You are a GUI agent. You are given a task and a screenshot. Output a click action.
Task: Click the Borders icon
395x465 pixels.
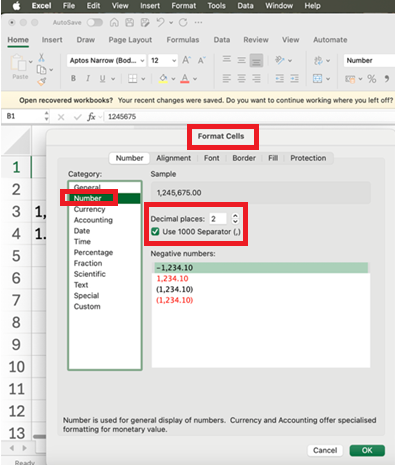(x=133, y=79)
